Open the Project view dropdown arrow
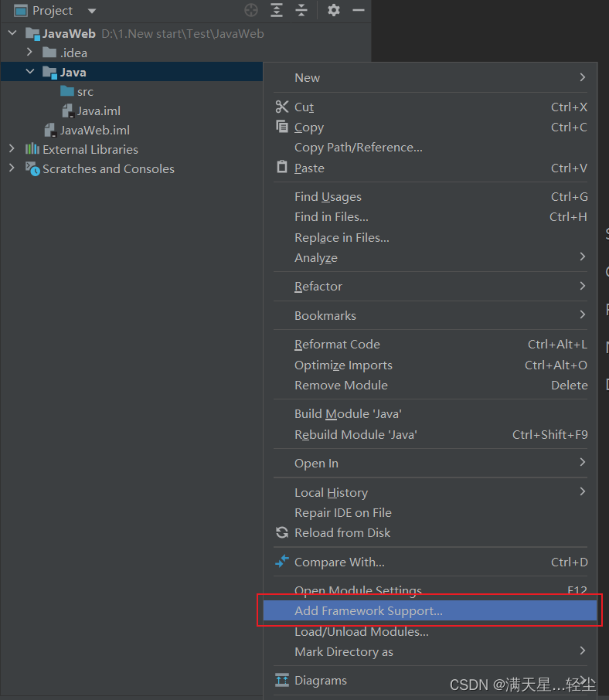 [x=92, y=11]
